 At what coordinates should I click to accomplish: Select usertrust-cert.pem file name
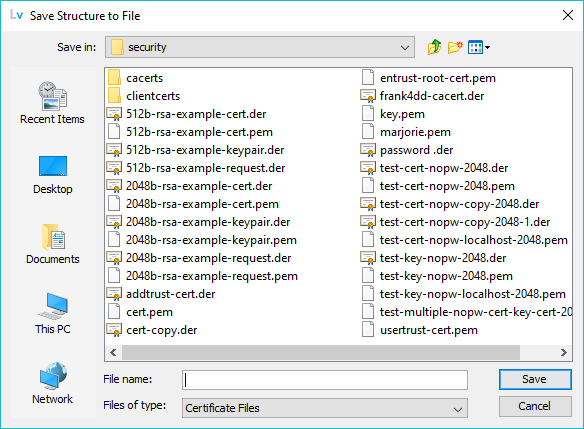tap(429, 330)
